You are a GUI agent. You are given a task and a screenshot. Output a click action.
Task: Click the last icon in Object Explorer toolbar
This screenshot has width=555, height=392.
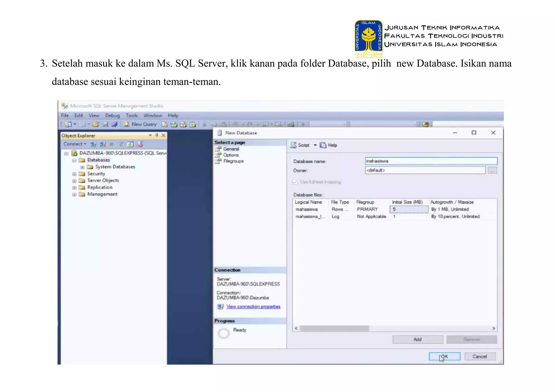(140, 144)
